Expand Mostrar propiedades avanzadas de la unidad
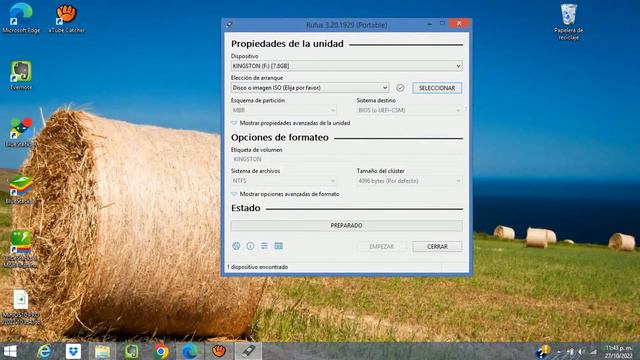The image size is (640, 360). pos(291,123)
